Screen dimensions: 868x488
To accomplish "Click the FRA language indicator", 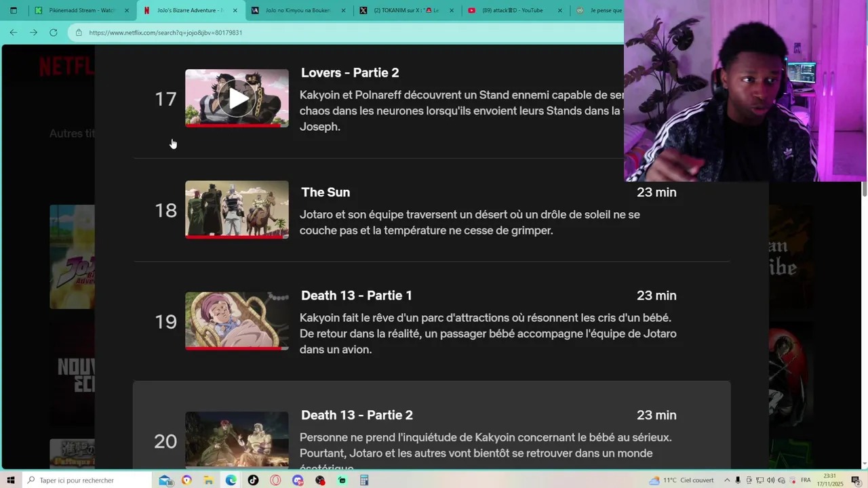I will [x=806, y=480].
